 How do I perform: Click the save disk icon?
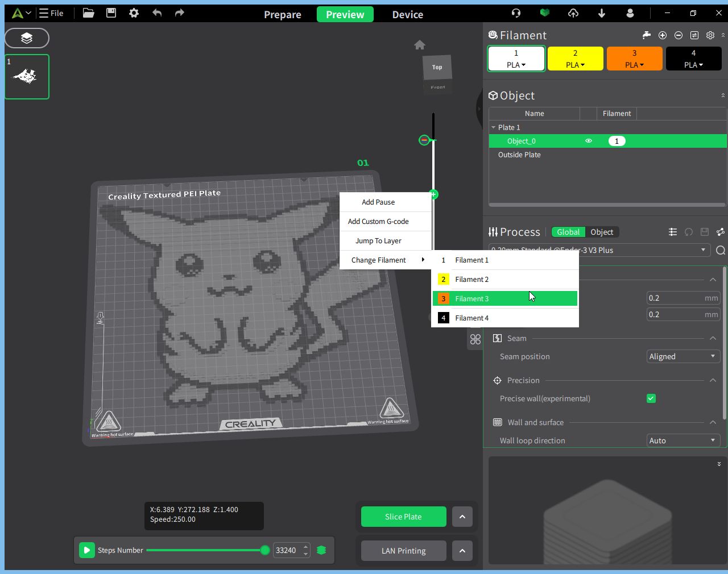(111, 13)
